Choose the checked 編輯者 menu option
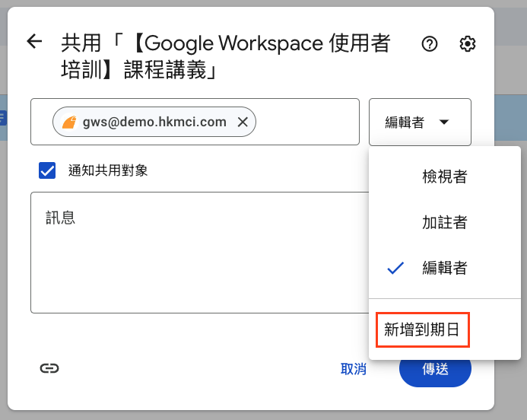 tap(444, 268)
